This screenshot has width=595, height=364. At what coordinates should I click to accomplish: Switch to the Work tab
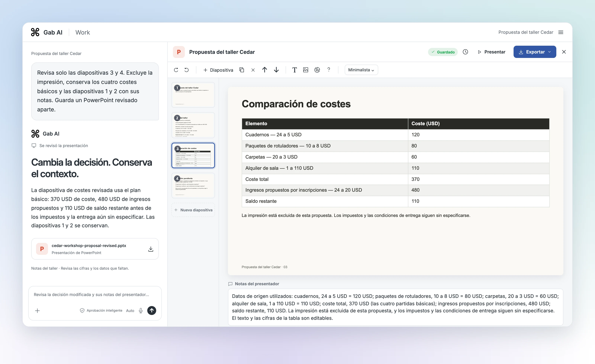[83, 32]
